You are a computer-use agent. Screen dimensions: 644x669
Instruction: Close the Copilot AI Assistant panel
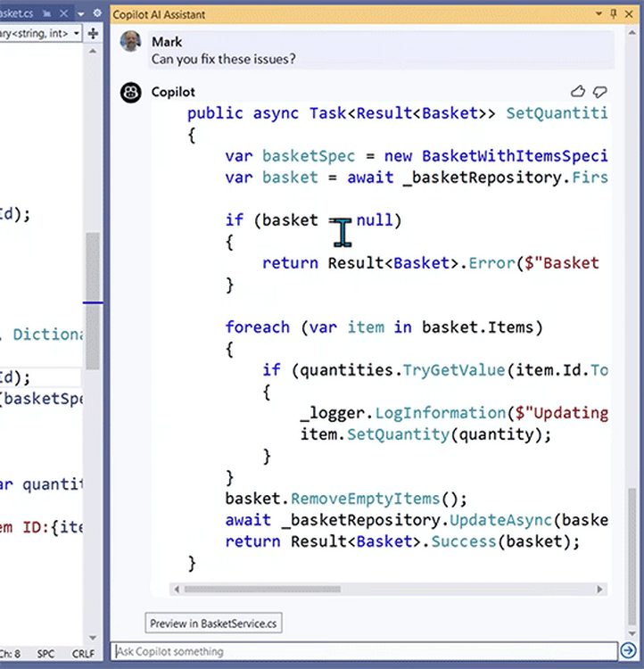(629, 14)
